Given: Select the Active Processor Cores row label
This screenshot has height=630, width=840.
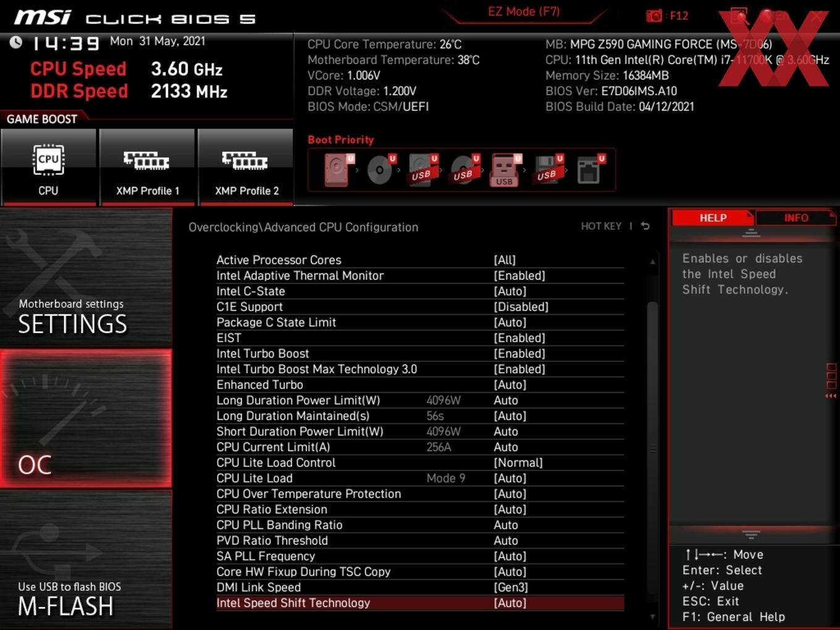Looking at the screenshot, I should click(x=279, y=260).
